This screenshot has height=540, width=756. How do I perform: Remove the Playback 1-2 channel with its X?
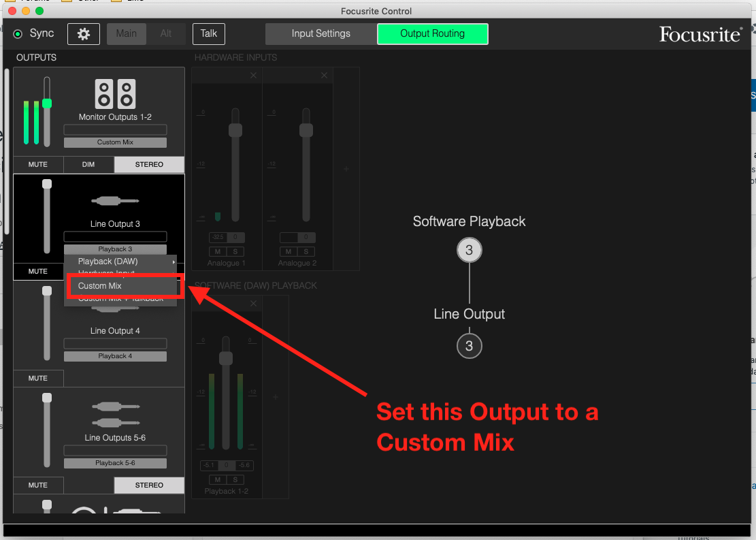254,304
